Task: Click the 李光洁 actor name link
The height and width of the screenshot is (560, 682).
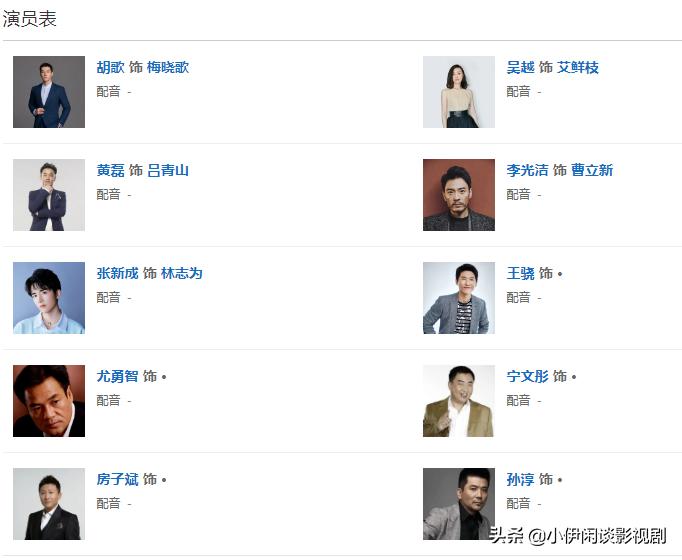Action: tap(527, 171)
